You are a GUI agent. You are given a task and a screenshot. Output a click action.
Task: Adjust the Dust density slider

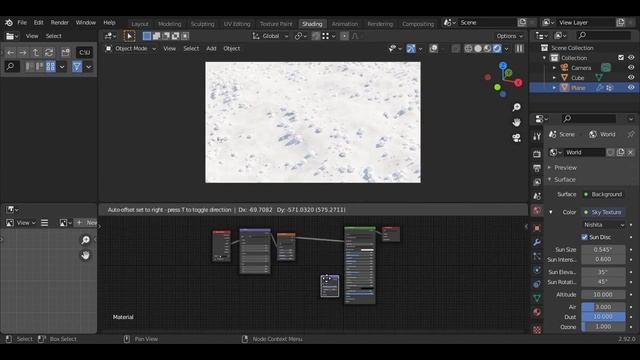(603, 317)
